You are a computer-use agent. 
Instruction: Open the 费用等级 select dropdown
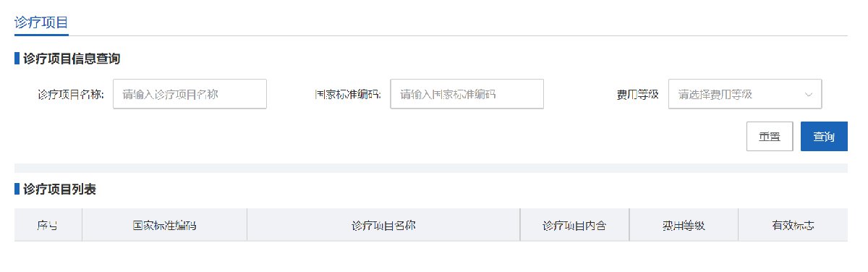[x=745, y=94]
